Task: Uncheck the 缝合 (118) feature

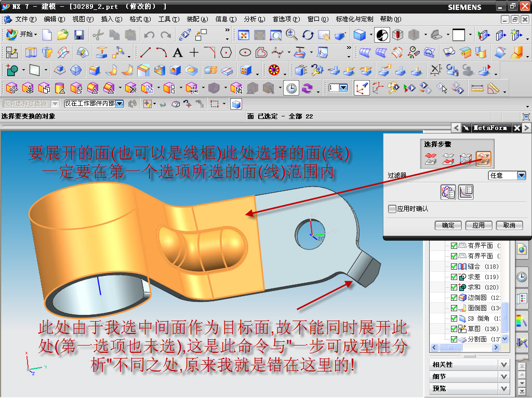Action: 454,267
